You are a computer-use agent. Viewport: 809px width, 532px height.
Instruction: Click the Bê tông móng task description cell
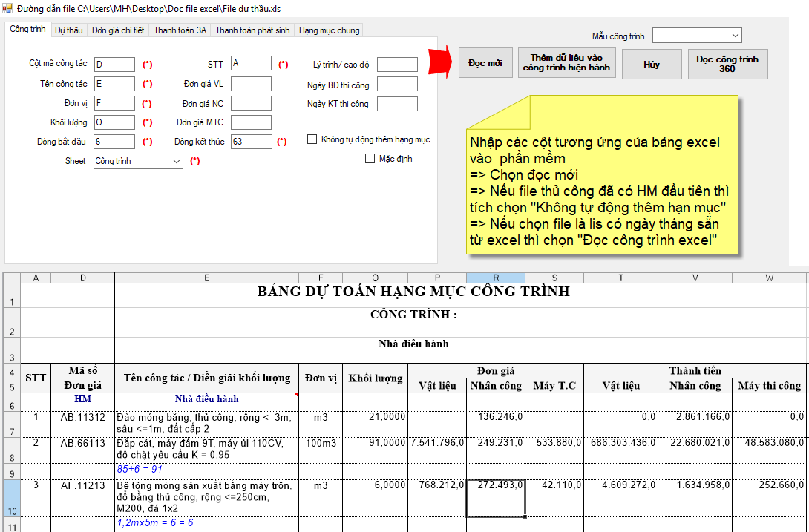coord(206,497)
